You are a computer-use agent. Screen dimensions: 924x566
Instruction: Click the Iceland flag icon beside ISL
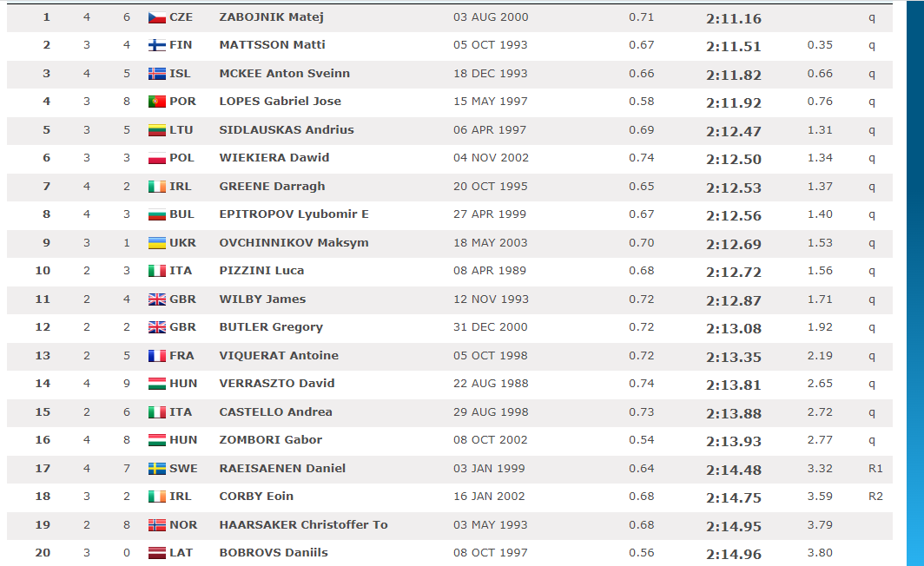tap(156, 74)
